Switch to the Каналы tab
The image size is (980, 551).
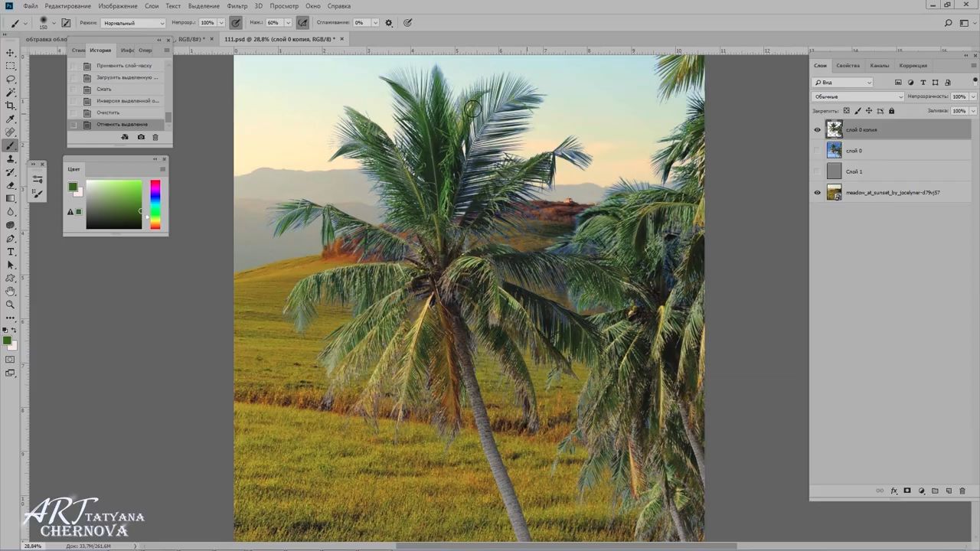coord(880,65)
